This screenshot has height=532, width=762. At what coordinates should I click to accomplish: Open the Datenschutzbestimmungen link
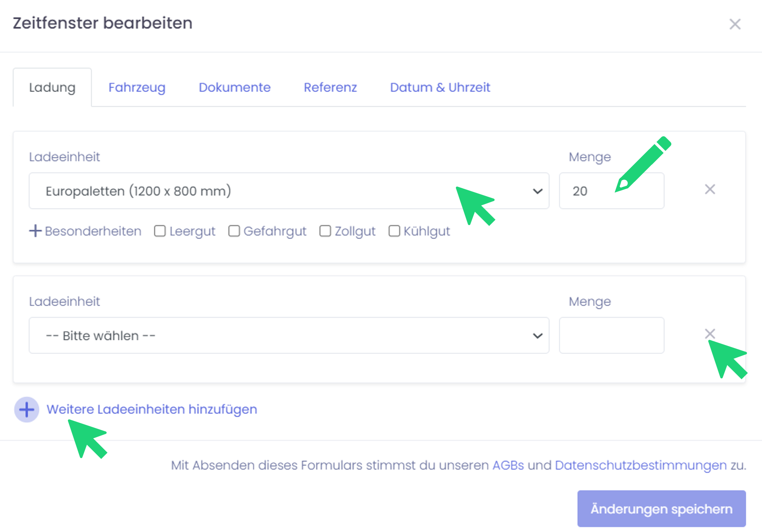pyautogui.click(x=641, y=465)
